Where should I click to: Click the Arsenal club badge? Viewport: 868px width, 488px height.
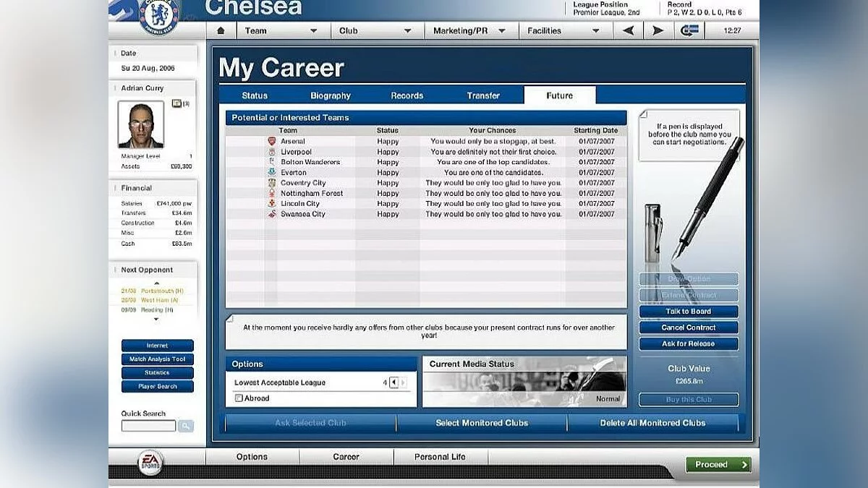[272, 142]
